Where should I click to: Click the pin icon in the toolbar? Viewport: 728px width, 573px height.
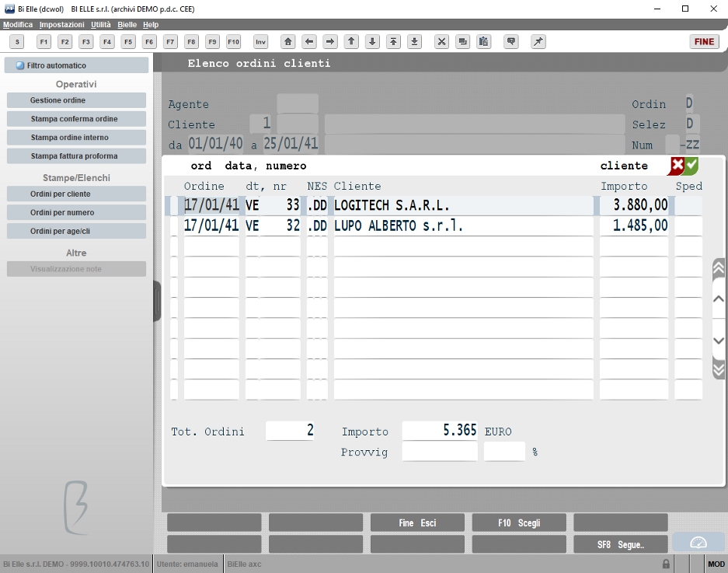538,42
